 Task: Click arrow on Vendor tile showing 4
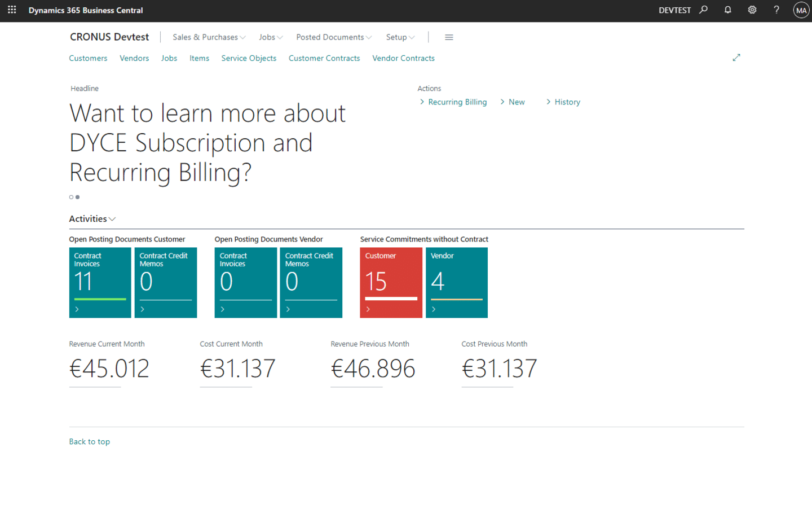click(434, 309)
